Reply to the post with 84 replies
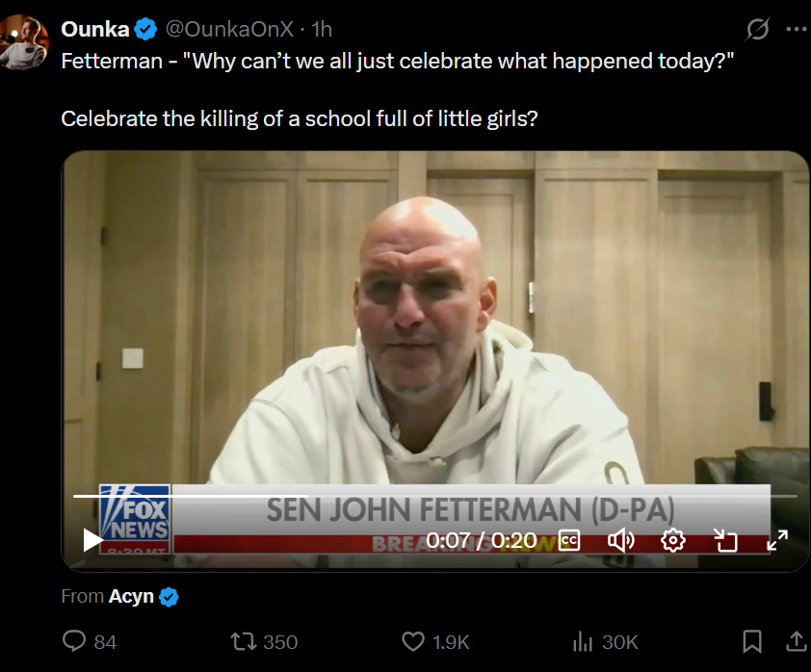This screenshot has width=811, height=672. point(75,641)
